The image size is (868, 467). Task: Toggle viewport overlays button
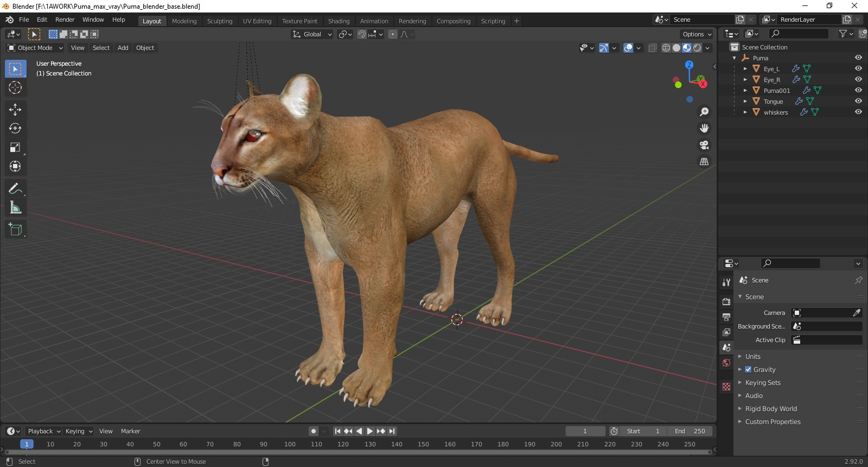[x=628, y=48]
